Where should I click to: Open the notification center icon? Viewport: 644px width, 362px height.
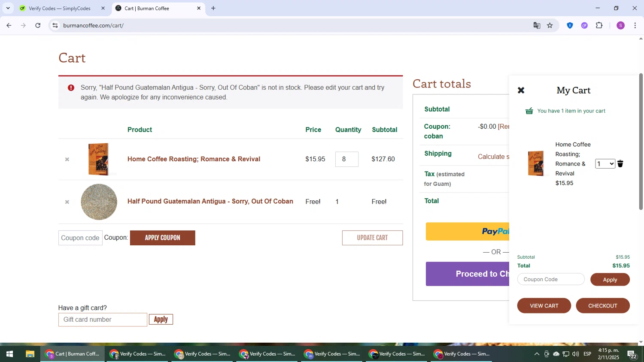pyautogui.click(x=632, y=354)
